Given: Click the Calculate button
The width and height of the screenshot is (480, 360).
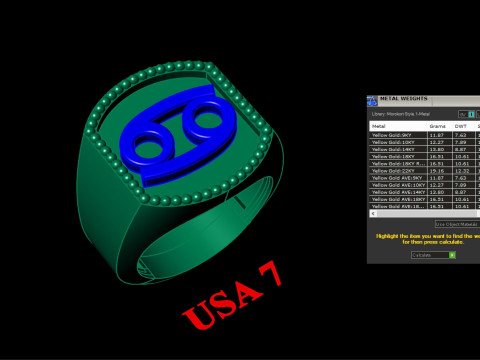Looking at the screenshot, I should (433, 255).
